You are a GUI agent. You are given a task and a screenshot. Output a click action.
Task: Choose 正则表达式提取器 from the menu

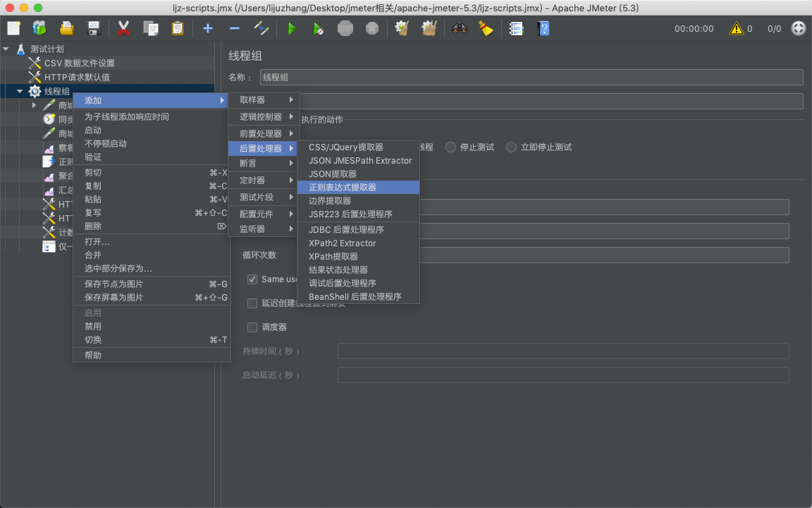coord(358,187)
